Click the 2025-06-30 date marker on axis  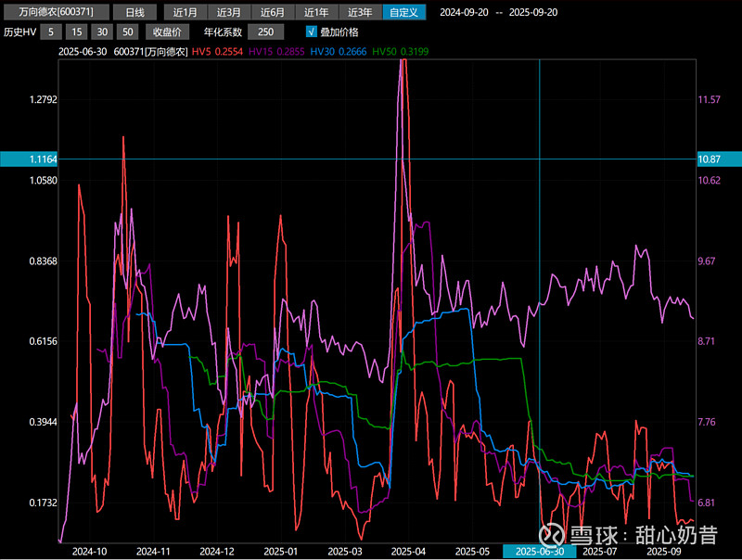(x=539, y=551)
